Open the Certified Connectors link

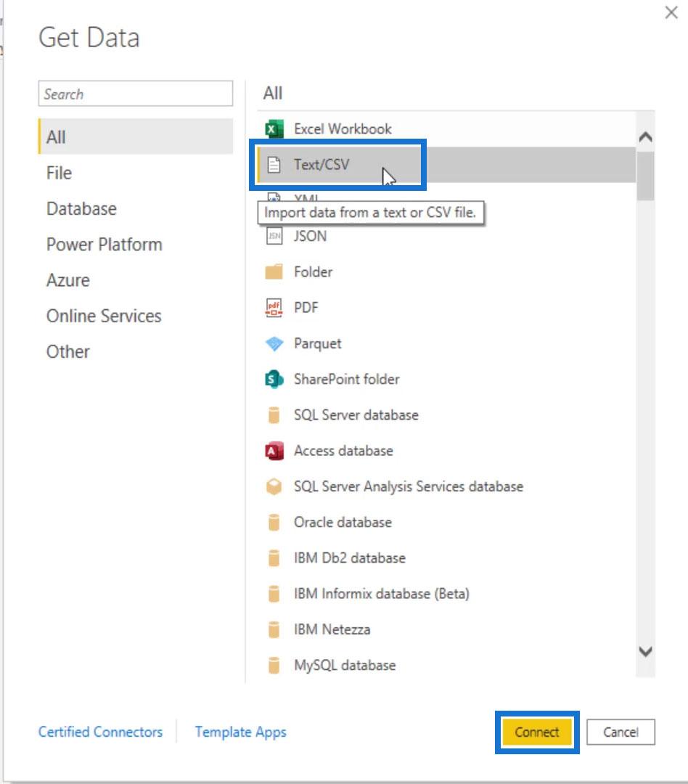click(x=100, y=732)
